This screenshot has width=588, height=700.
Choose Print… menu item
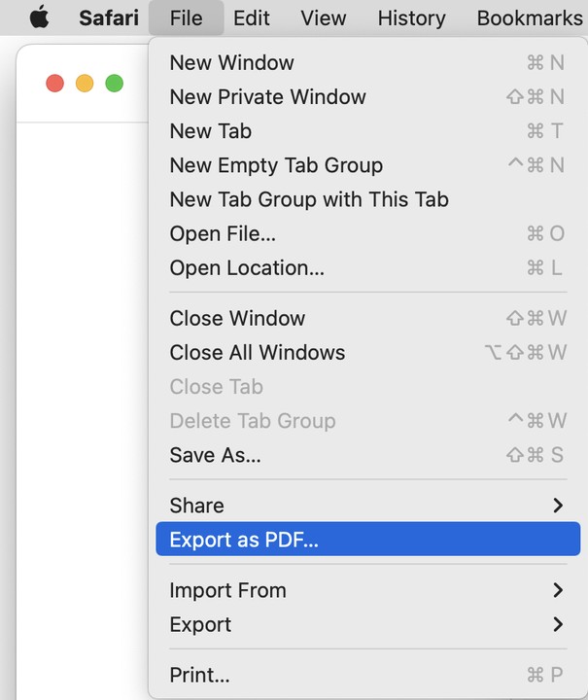pyautogui.click(x=199, y=675)
